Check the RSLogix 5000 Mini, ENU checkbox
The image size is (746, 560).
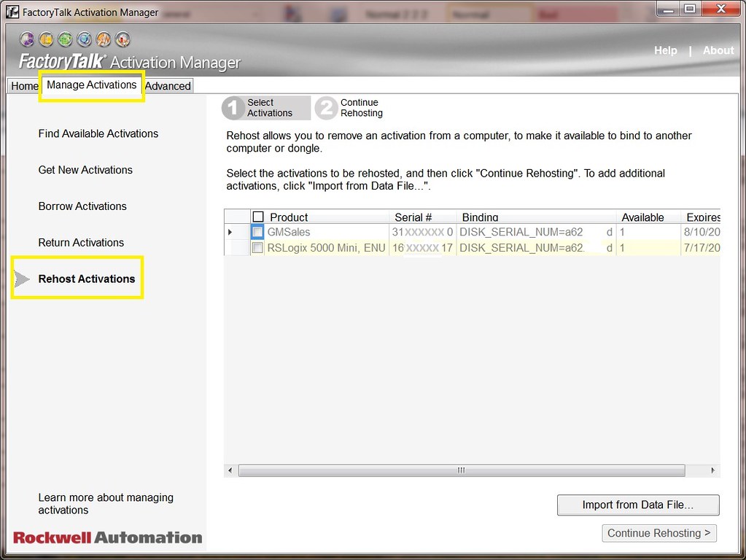(x=257, y=248)
